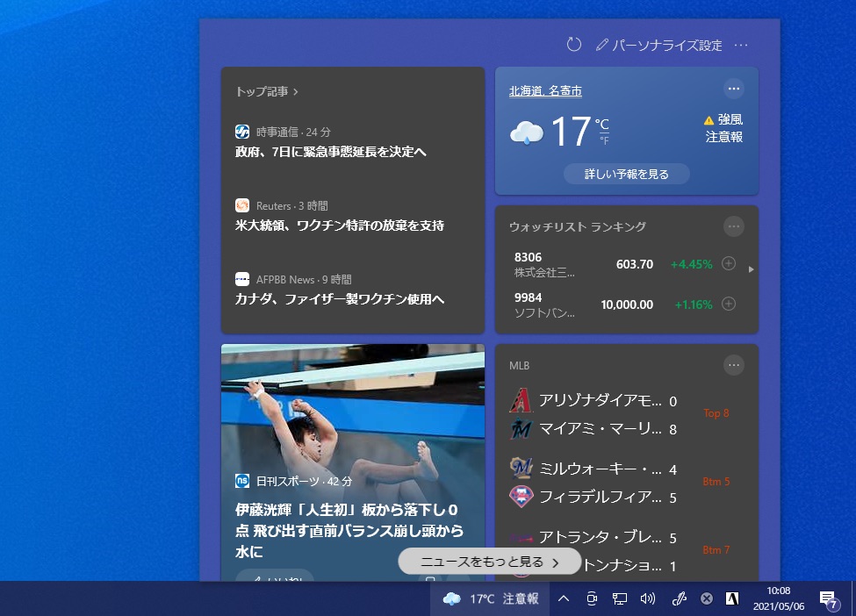Viewport: 856px width, 616px height.
Task: Open the volume speaker tray icon
Action: [x=647, y=598]
